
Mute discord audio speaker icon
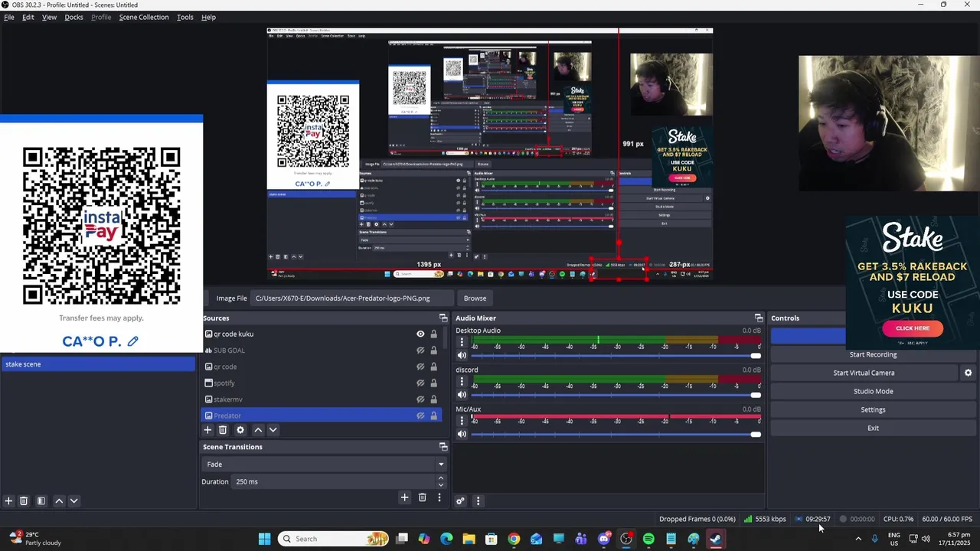pos(462,395)
